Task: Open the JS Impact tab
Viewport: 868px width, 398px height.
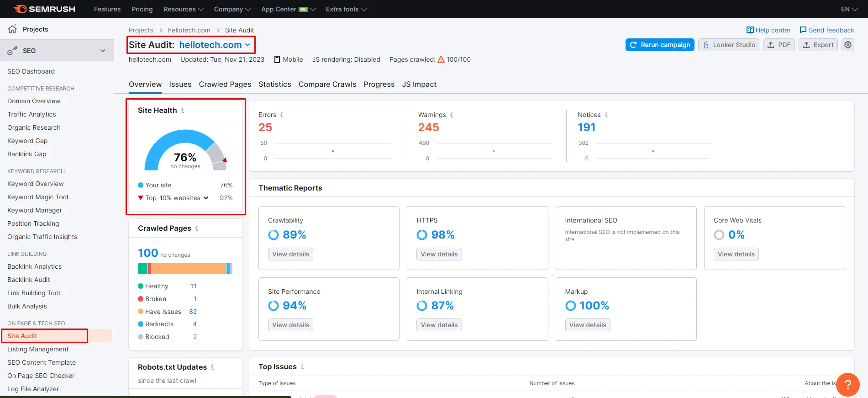Action: pyautogui.click(x=419, y=84)
